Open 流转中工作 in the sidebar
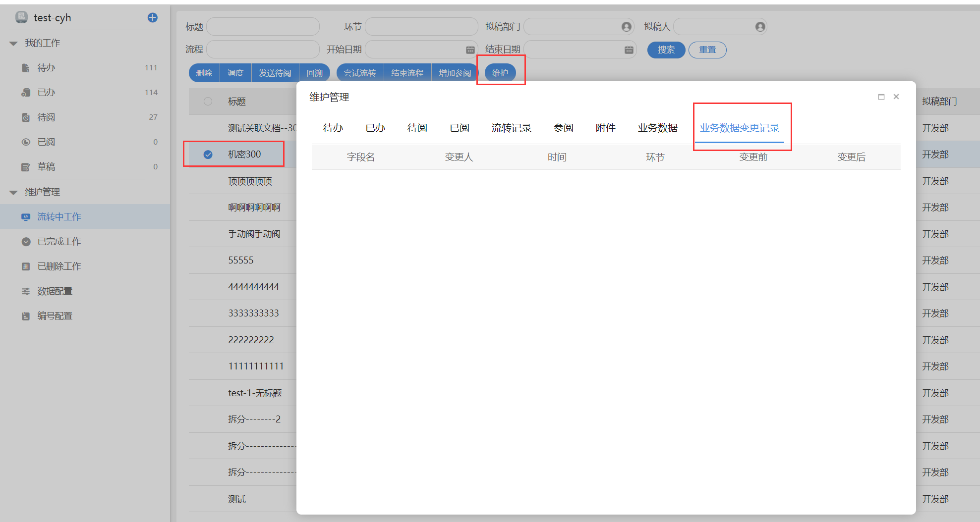Viewport: 980px width, 522px height. [x=85, y=216]
